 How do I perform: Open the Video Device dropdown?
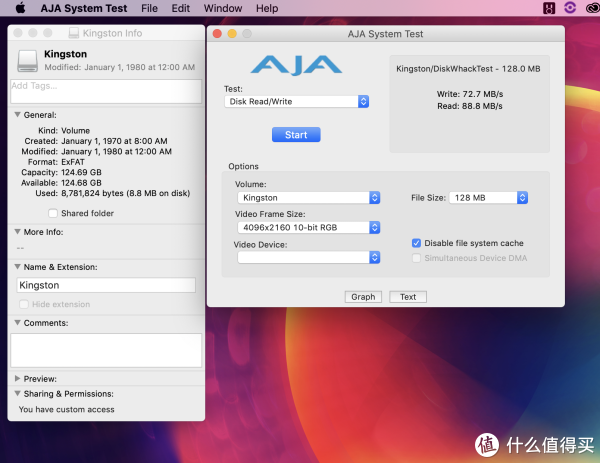(x=308, y=257)
